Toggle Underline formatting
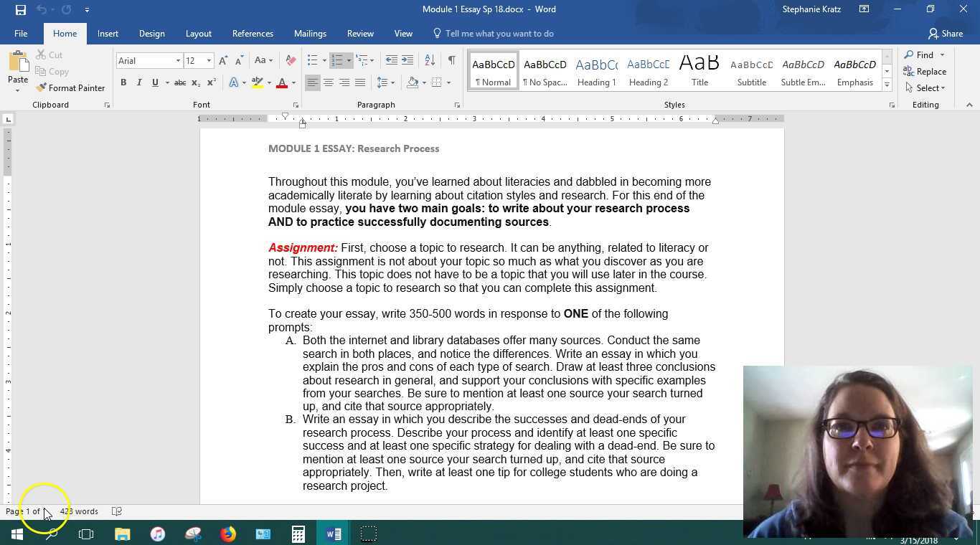 tap(154, 82)
